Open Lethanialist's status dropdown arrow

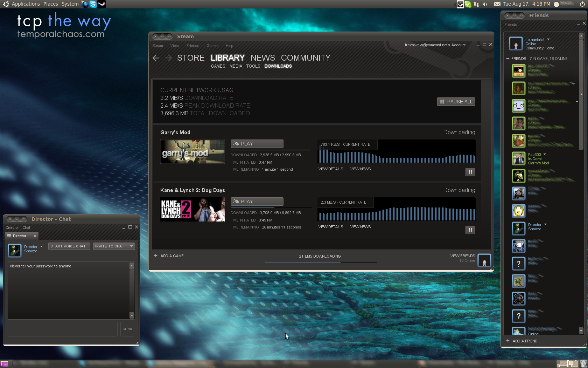coord(548,39)
